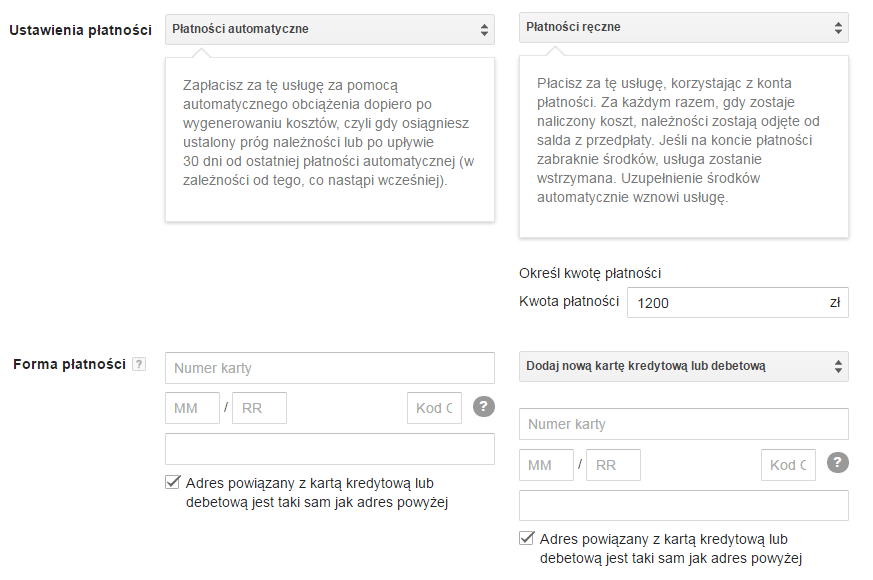Click the arrows icon on the Płatności ręczne selector

[837, 27]
